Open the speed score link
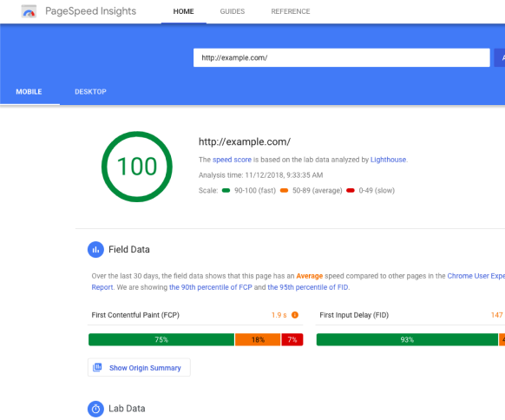 [x=232, y=160]
